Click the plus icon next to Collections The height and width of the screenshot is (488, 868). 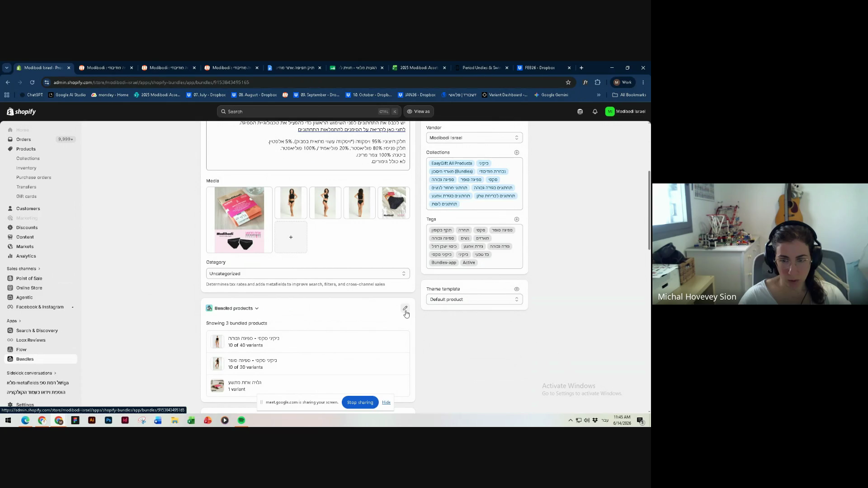(x=517, y=153)
